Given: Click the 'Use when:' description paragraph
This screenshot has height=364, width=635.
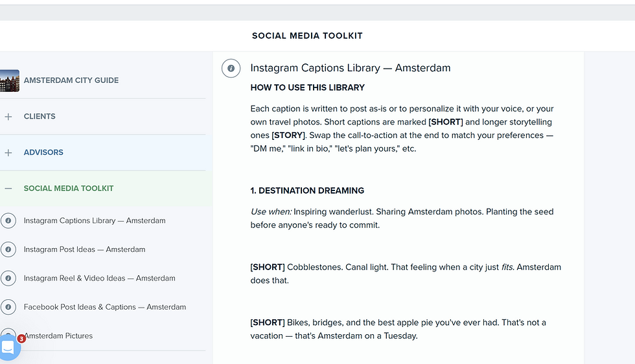Looking at the screenshot, I should coord(402,218).
